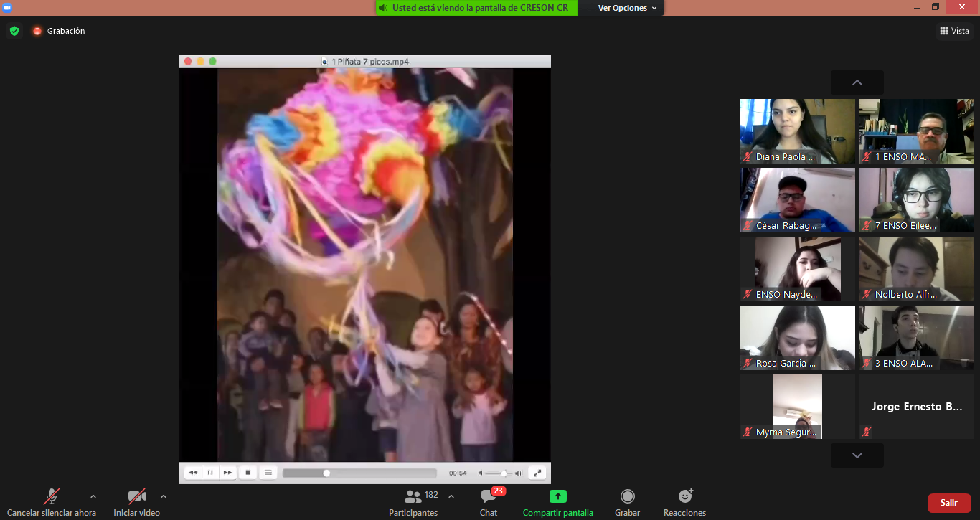The height and width of the screenshot is (520, 980).
Task: Click the Grabar record icon
Action: pos(627,496)
